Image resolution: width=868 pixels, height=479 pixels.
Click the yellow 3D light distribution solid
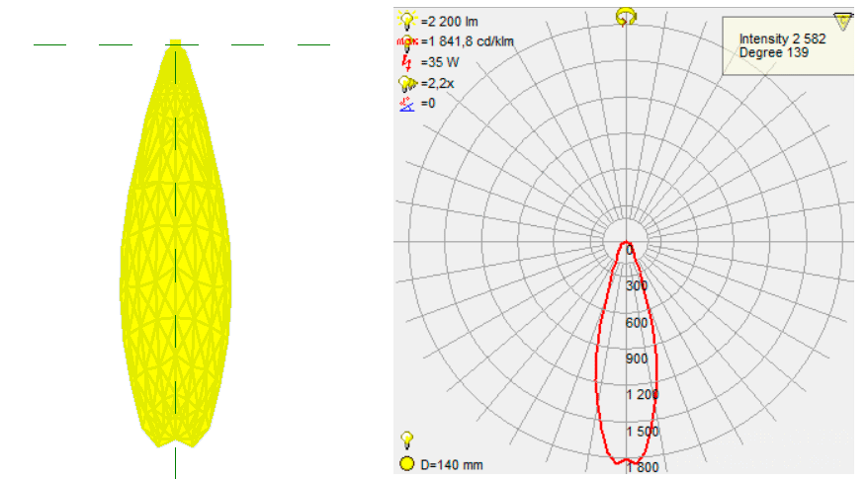tap(176, 243)
